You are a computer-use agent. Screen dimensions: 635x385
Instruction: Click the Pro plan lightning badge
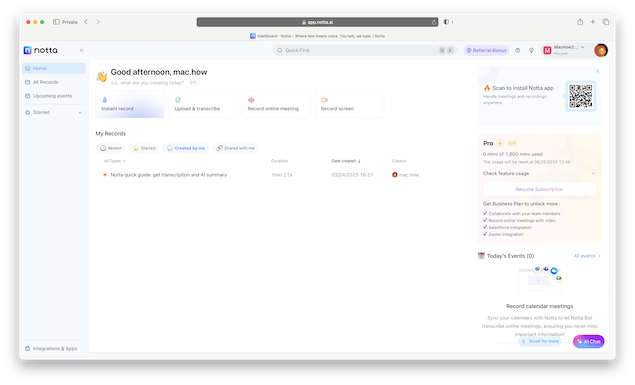tap(500, 143)
